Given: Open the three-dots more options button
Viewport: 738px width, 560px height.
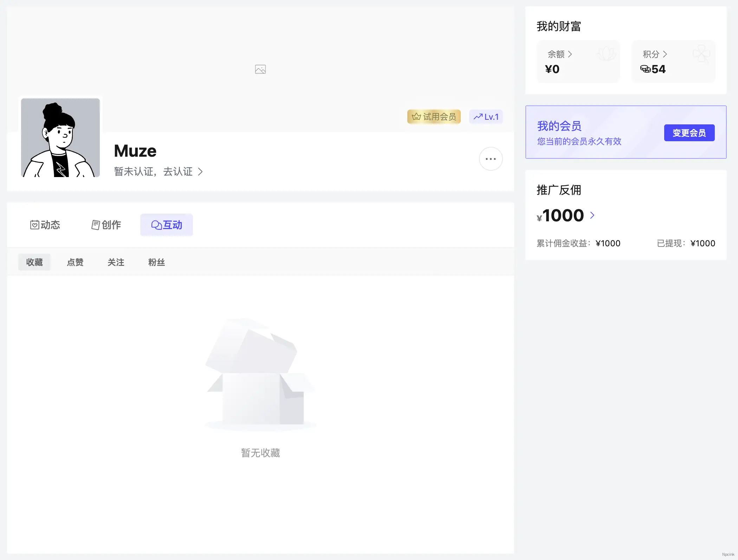Looking at the screenshot, I should tap(491, 159).
